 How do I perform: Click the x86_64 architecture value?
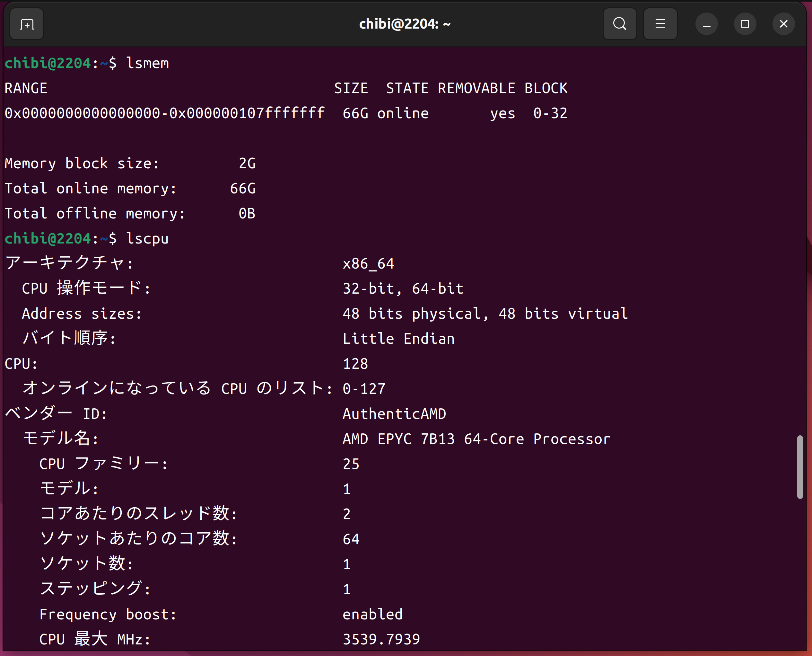point(368,264)
